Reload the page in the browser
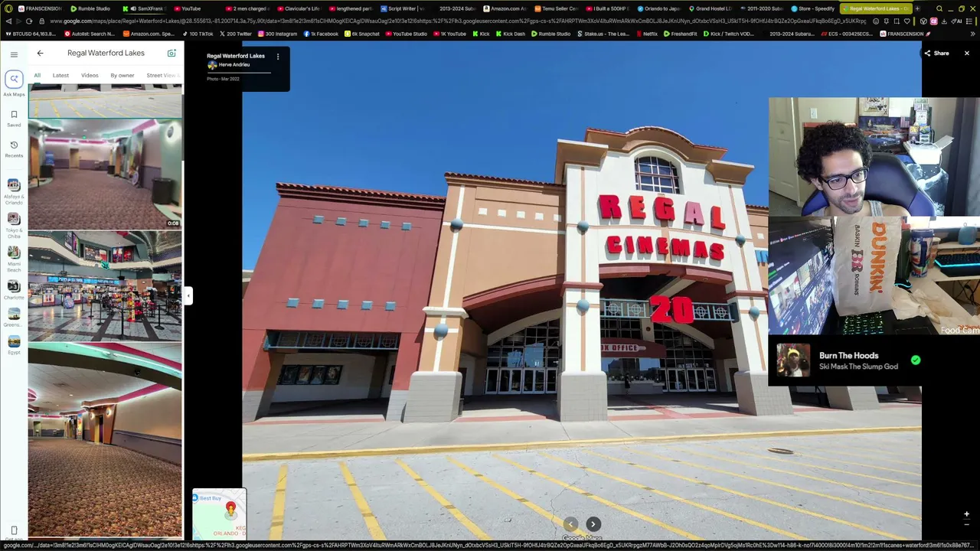The height and width of the screenshot is (551, 980). tap(29, 21)
